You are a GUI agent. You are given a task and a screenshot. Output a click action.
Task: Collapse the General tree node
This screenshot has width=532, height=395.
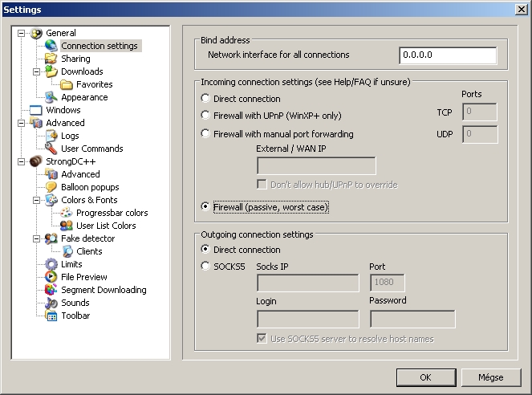21,33
